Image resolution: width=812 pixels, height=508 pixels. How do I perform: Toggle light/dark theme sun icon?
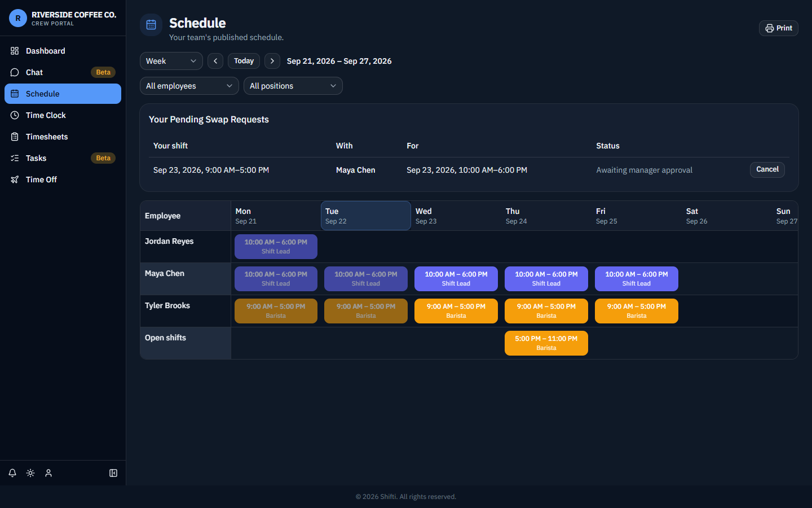(x=30, y=473)
